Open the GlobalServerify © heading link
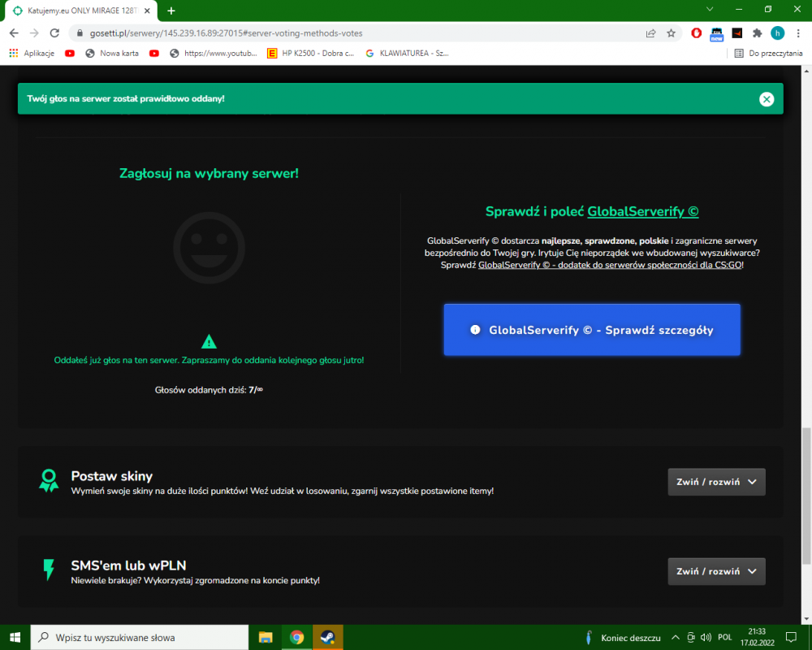Screen dimensions: 812x650 tap(642, 211)
